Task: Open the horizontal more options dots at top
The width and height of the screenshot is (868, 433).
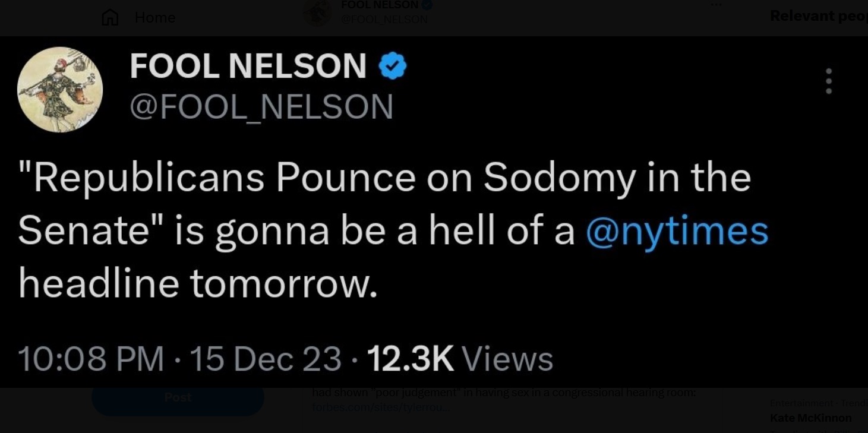Action: (716, 5)
